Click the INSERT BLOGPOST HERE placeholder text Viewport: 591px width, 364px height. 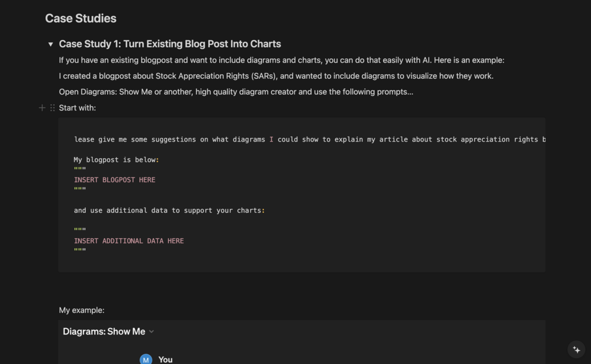pyautogui.click(x=115, y=180)
